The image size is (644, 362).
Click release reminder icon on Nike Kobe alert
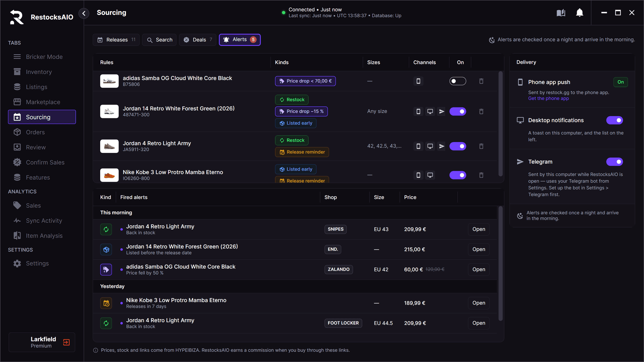[106, 303]
